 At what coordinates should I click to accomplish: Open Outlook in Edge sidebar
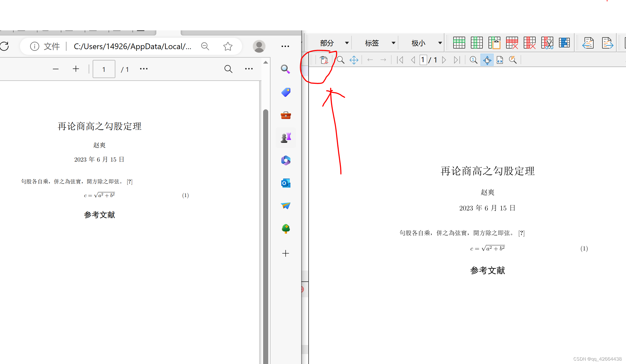286,183
